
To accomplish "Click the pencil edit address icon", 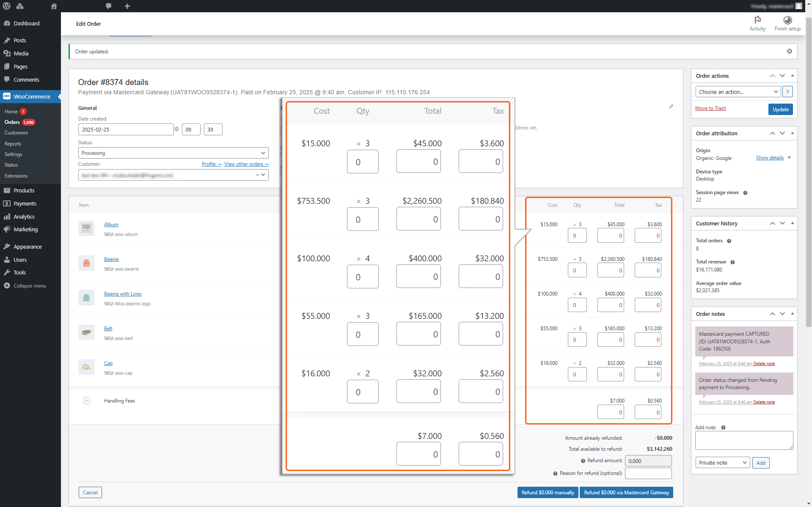I will point(671,107).
